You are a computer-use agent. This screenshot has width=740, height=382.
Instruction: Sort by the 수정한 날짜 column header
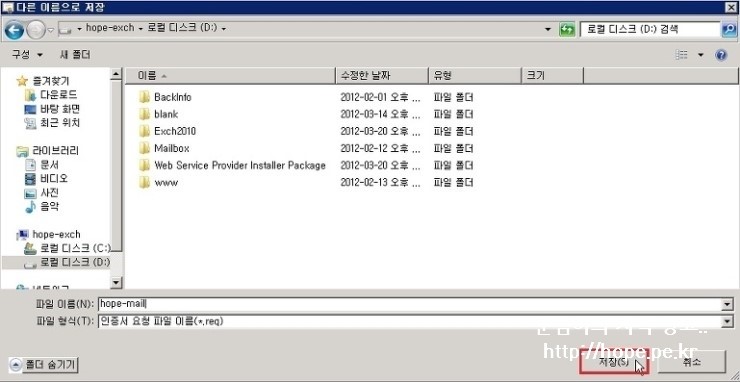pos(382,76)
